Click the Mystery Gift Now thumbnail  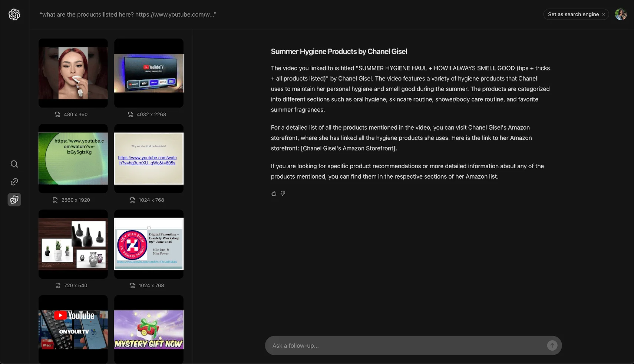(149, 329)
